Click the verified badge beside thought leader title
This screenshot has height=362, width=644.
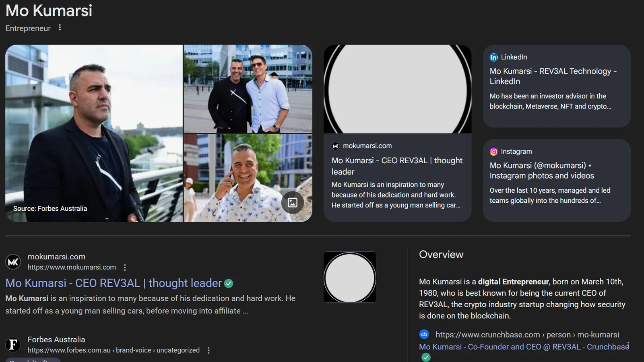tap(229, 284)
